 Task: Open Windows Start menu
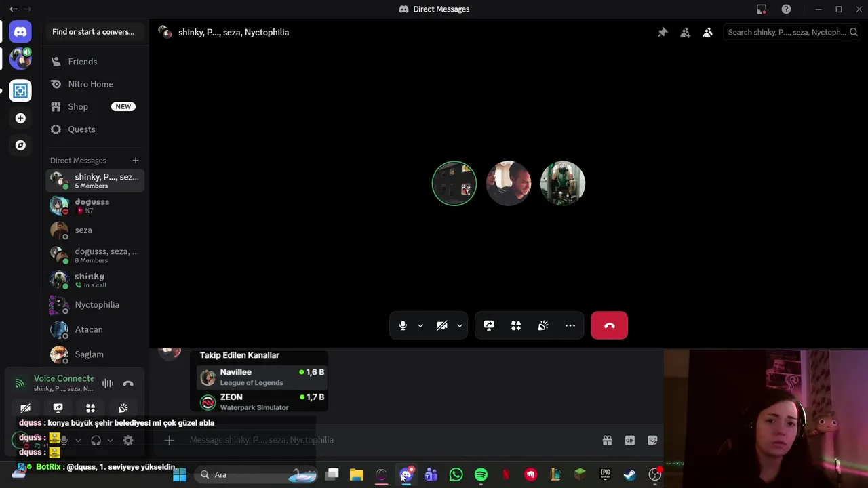(180, 475)
